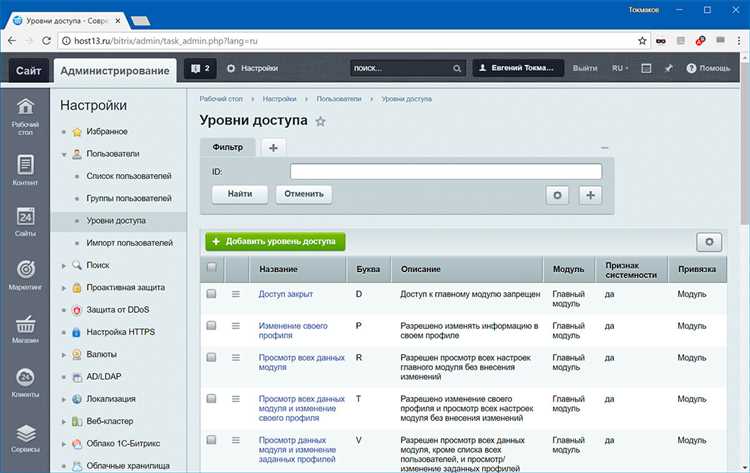Expand the Веб-кластер tree node
The height and width of the screenshot is (473, 750).
[64, 422]
